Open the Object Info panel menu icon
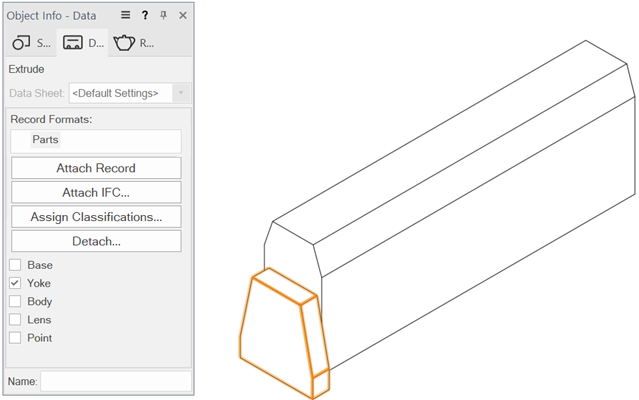Image resolution: width=639 pixels, height=400 pixels. (126, 15)
